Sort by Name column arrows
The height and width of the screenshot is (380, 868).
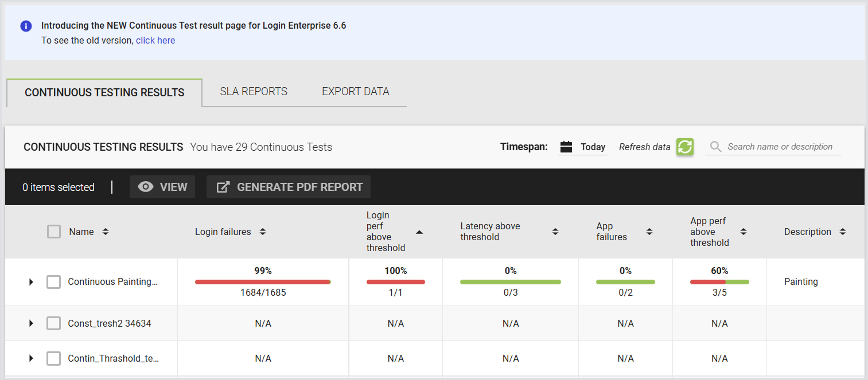tap(106, 232)
